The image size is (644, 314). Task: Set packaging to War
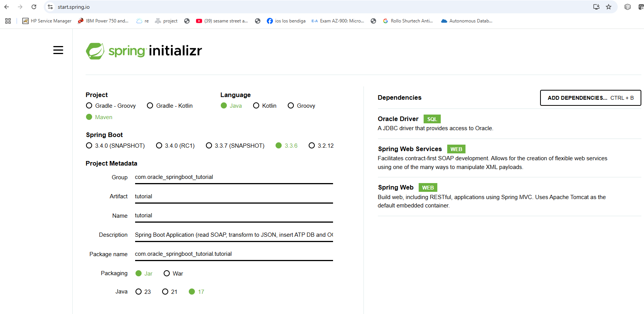point(173,274)
